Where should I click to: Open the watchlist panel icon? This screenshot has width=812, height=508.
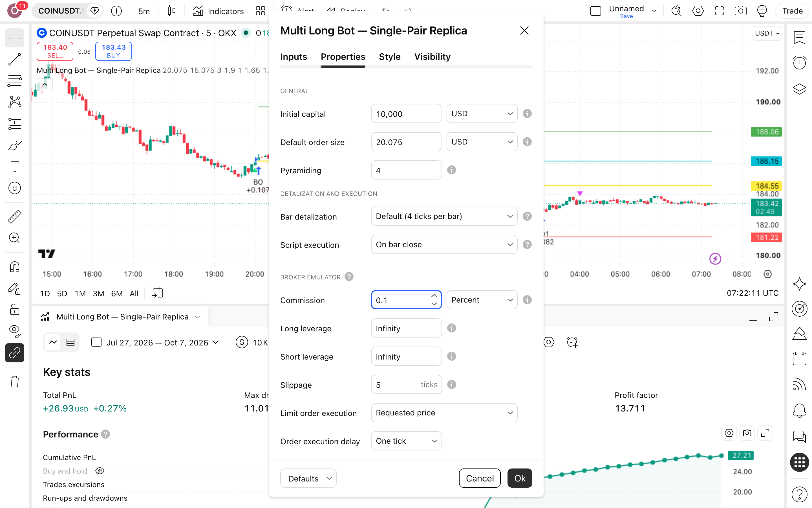(800, 38)
